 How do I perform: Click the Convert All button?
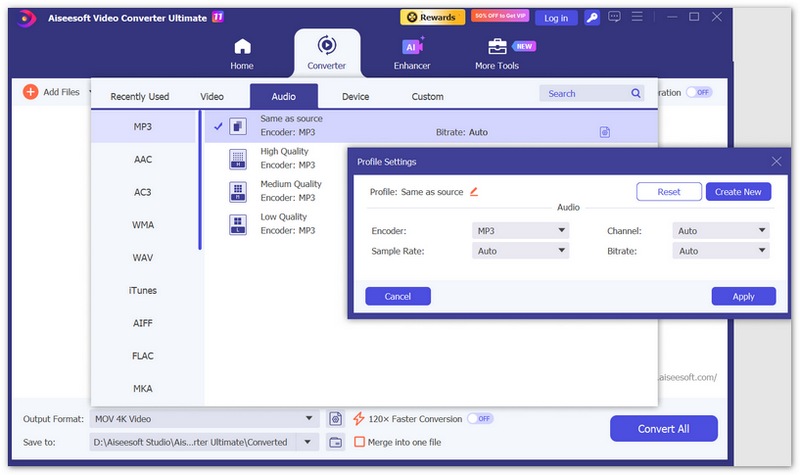pyautogui.click(x=663, y=429)
